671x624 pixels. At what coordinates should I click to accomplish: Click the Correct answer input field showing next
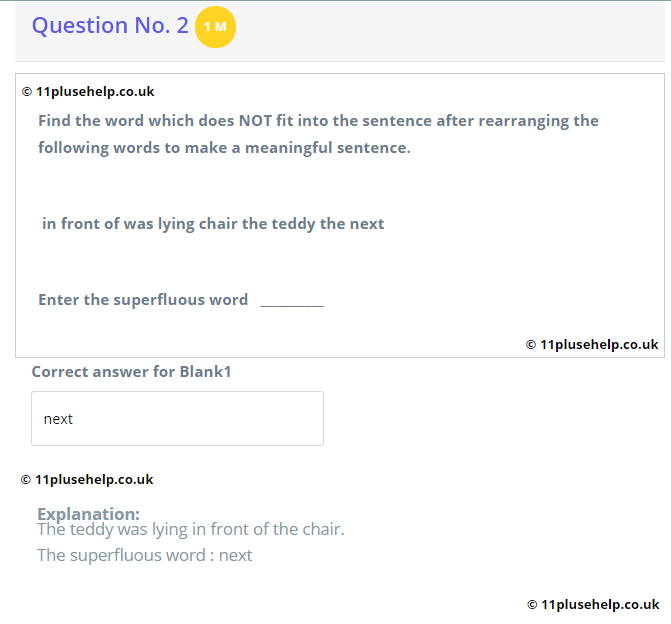tap(177, 418)
